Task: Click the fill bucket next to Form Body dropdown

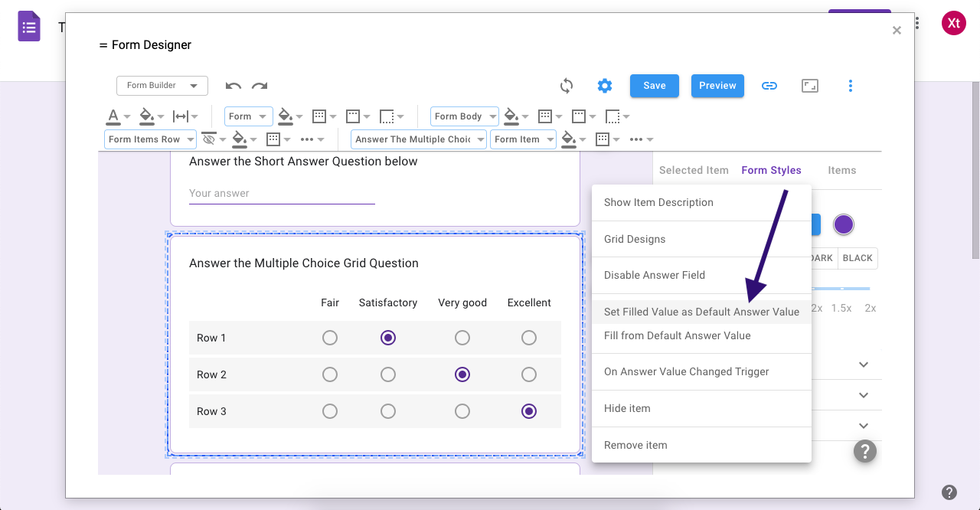Action: (511, 116)
